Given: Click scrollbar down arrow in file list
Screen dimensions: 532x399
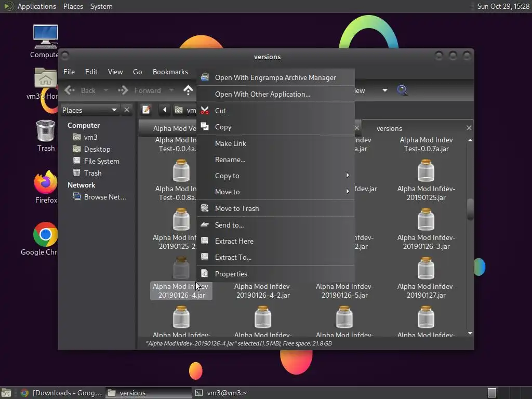Looking at the screenshot, I should tap(470, 333).
